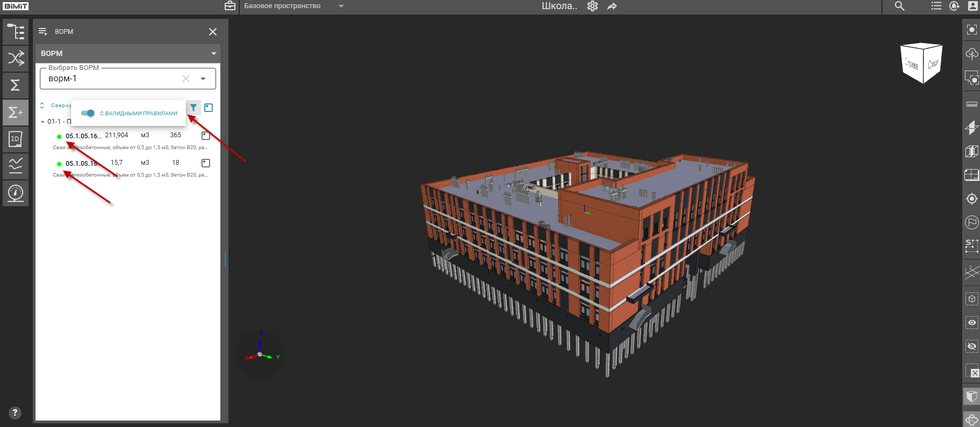Click the 365 count value
The image size is (980, 427).
176,135
